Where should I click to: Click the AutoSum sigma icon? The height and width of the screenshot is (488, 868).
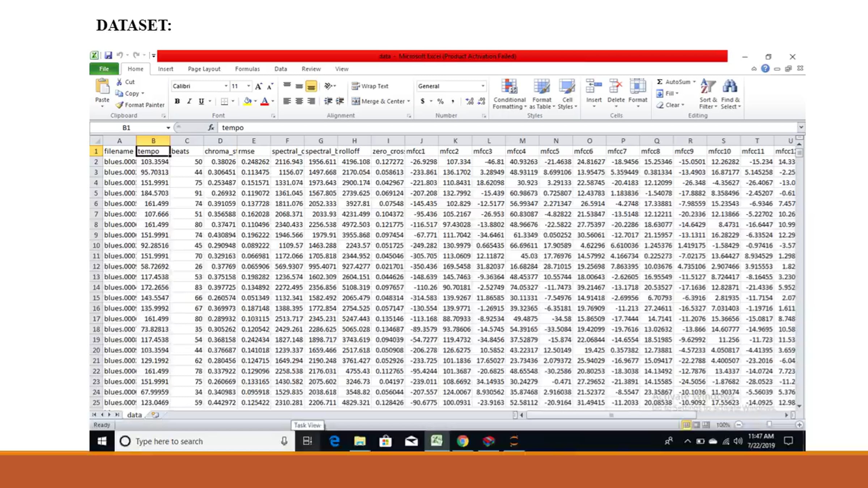tap(660, 82)
